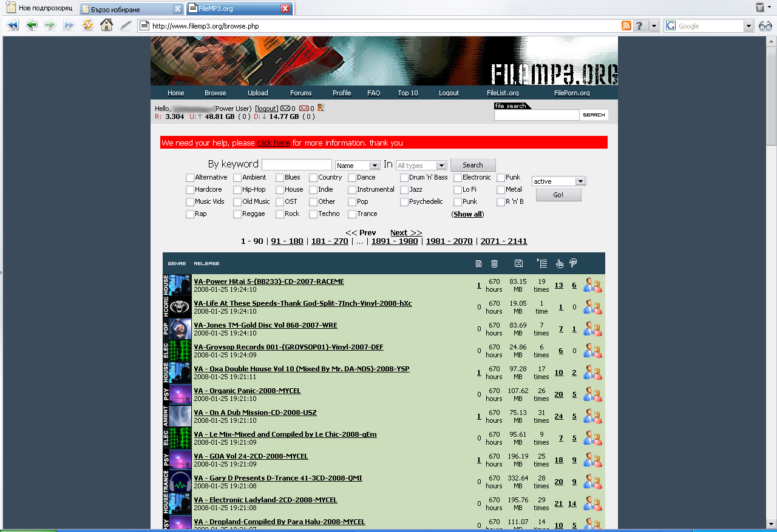777x532 pixels.
Task: Open the Name search-field dropdown
Action: point(358,166)
